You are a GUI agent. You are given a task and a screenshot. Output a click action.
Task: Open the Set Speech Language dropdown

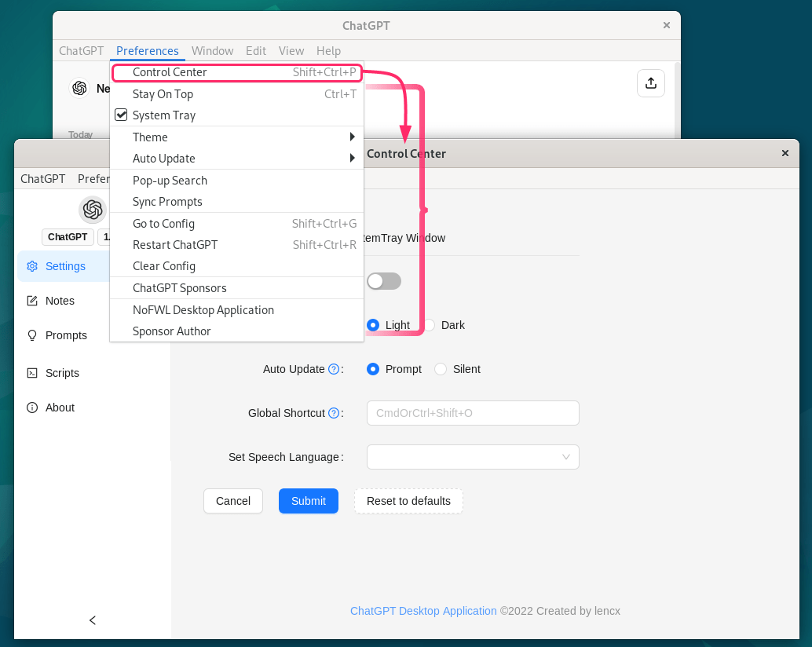[x=473, y=457]
